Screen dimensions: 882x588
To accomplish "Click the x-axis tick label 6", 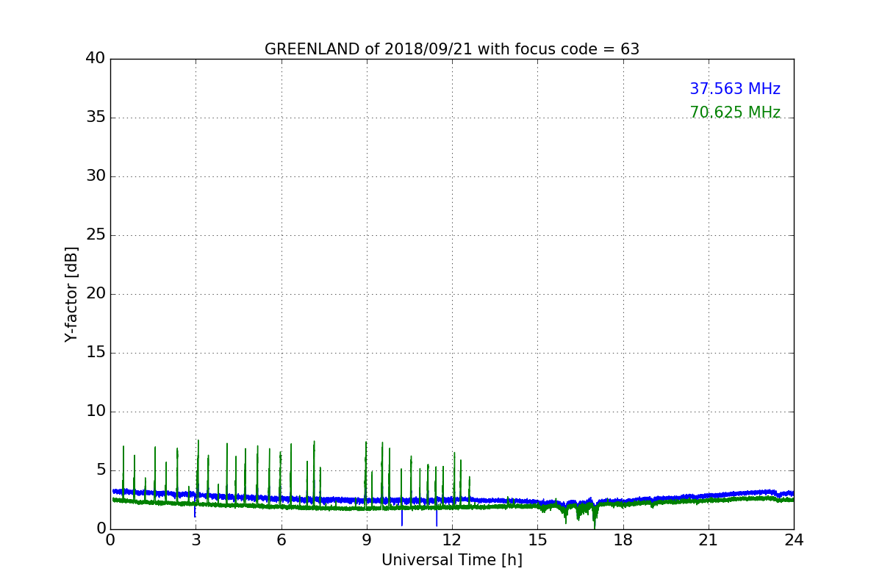I will pyautogui.click(x=281, y=540).
